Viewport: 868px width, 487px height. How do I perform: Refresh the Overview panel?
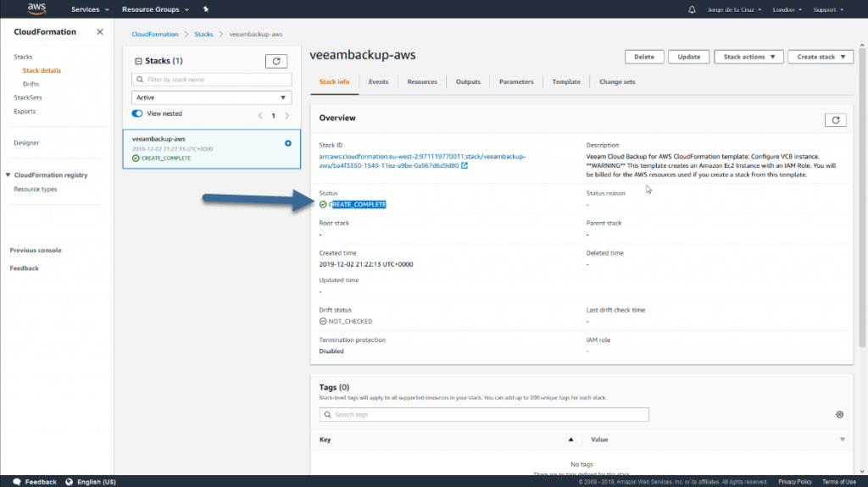point(835,120)
